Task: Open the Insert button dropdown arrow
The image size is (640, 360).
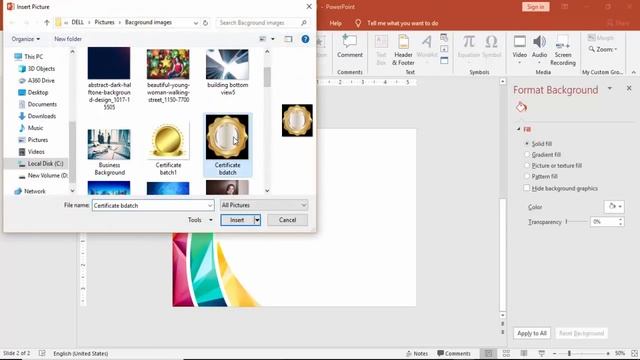Action: (x=257, y=220)
